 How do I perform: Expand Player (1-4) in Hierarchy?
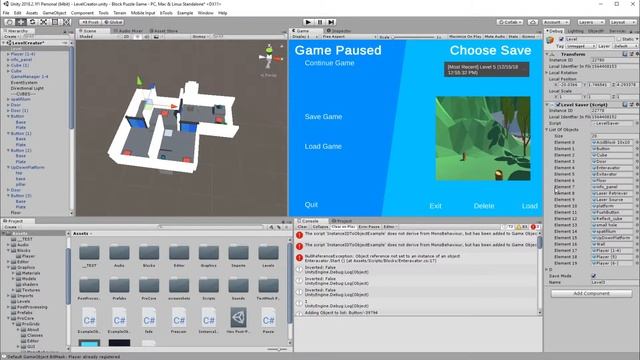point(8,54)
